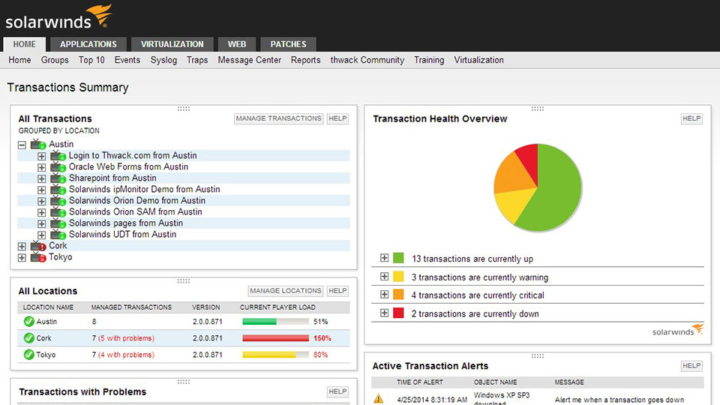Click the warning triangle icon in Active Transaction Alerts
The width and height of the screenshot is (720, 405).
378,399
